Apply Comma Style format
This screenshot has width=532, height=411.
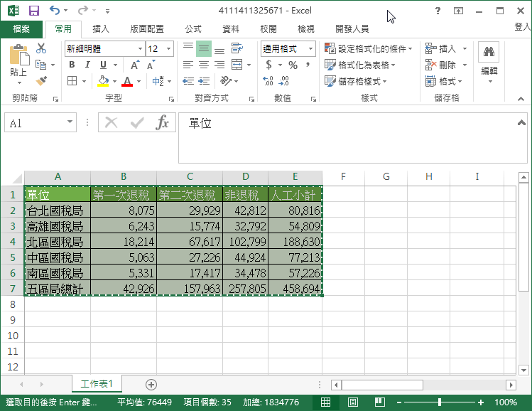click(308, 65)
